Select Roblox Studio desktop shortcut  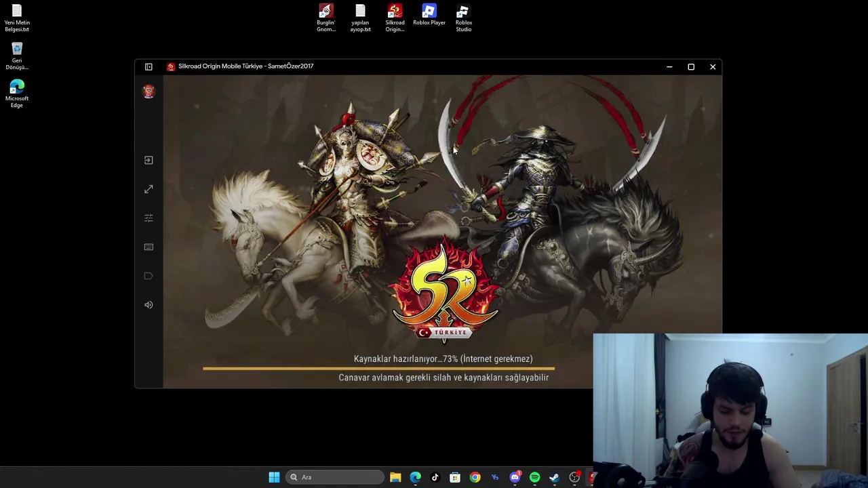pyautogui.click(x=464, y=18)
